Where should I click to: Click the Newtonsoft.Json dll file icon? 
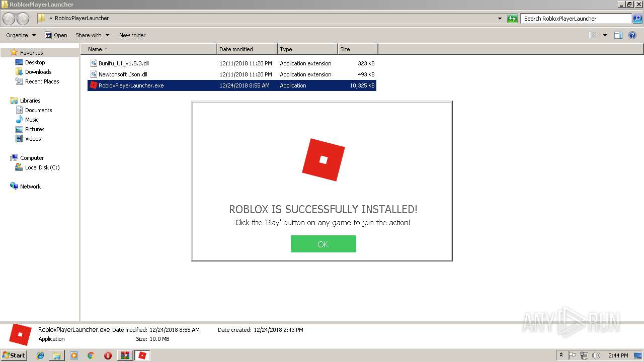pos(94,74)
